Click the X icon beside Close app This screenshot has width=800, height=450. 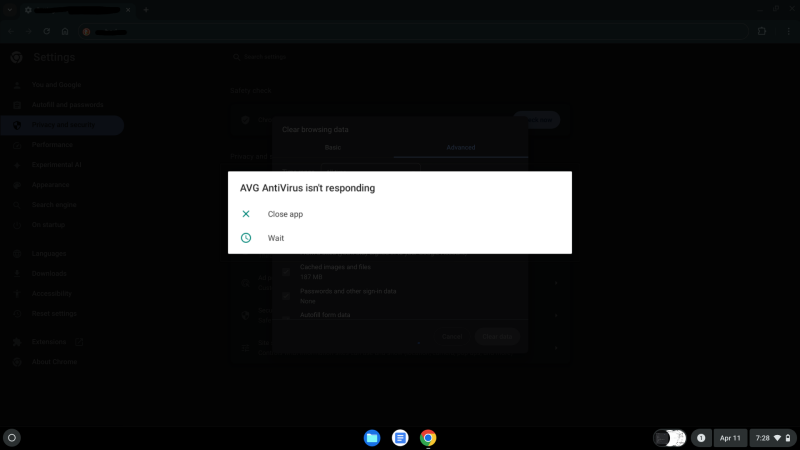coord(246,214)
